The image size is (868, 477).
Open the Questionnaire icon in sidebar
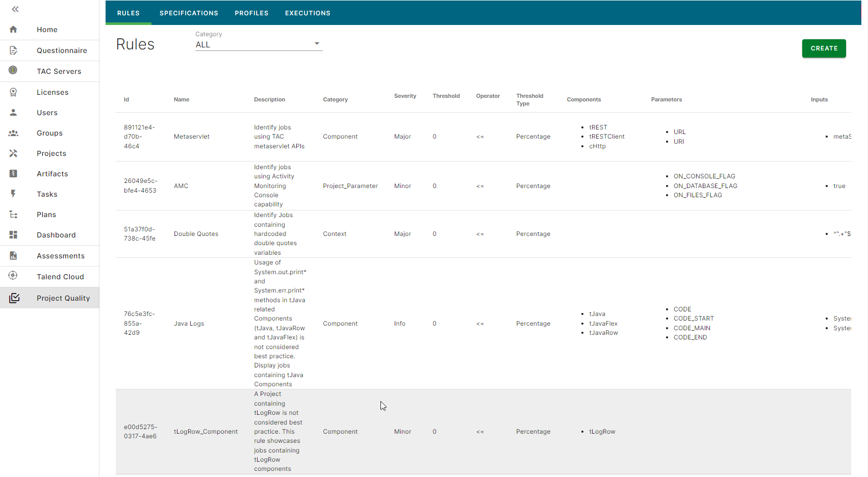click(x=14, y=50)
